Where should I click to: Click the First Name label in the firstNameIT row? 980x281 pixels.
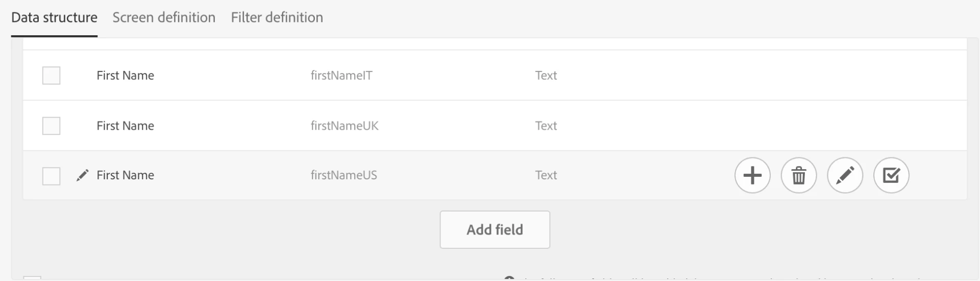[x=125, y=76]
